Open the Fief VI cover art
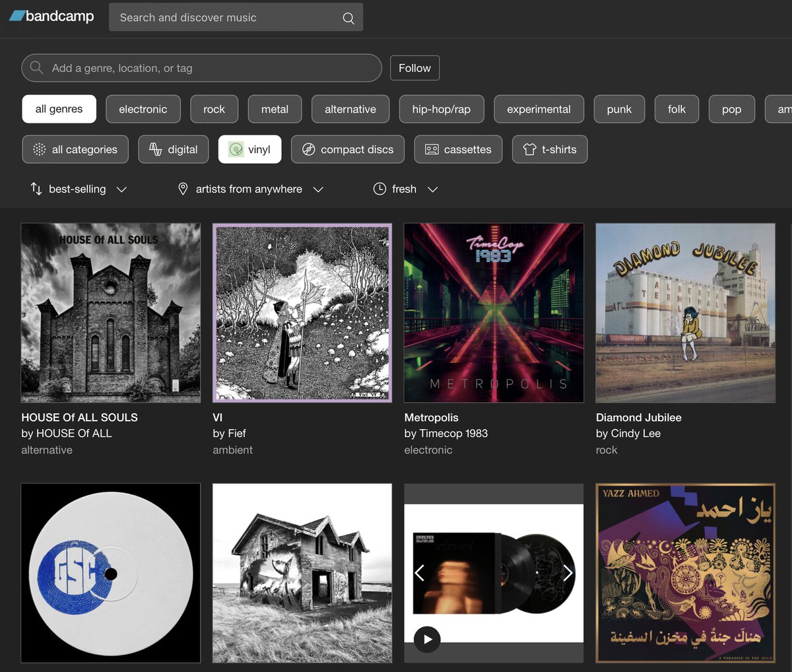The height and width of the screenshot is (672, 792). [x=302, y=312]
